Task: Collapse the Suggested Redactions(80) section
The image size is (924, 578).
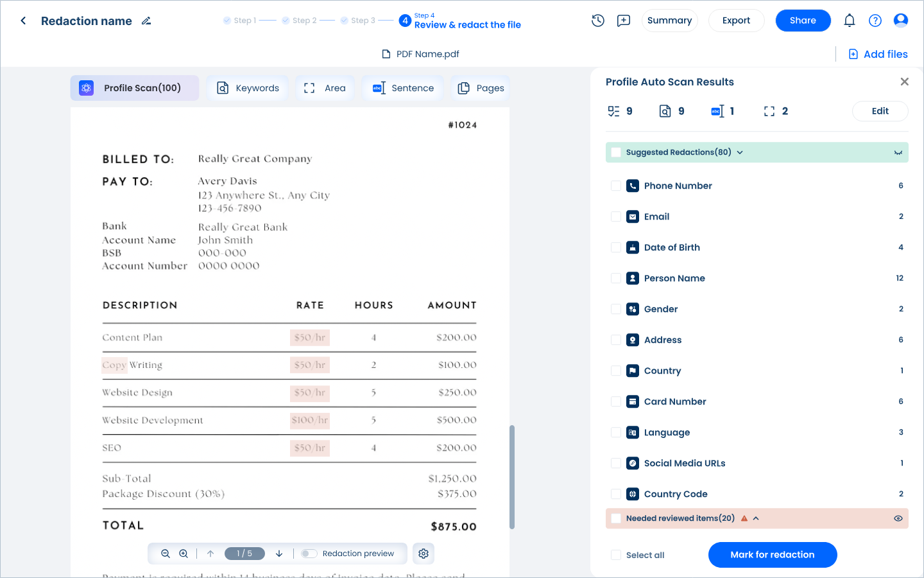Action: tap(740, 152)
